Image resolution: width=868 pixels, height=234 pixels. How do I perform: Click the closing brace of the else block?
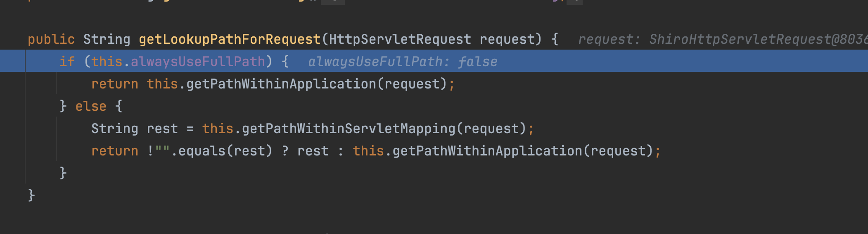pyautogui.click(x=63, y=172)
